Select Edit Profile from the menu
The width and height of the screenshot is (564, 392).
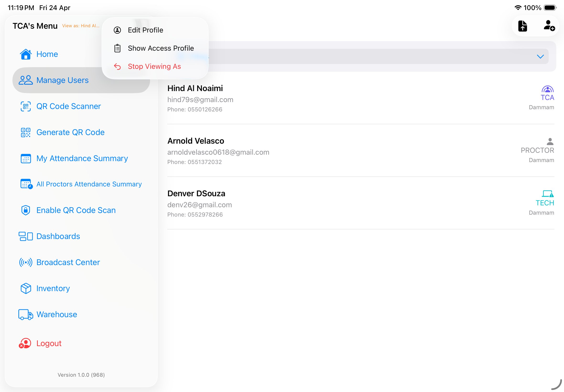(145, 30)
